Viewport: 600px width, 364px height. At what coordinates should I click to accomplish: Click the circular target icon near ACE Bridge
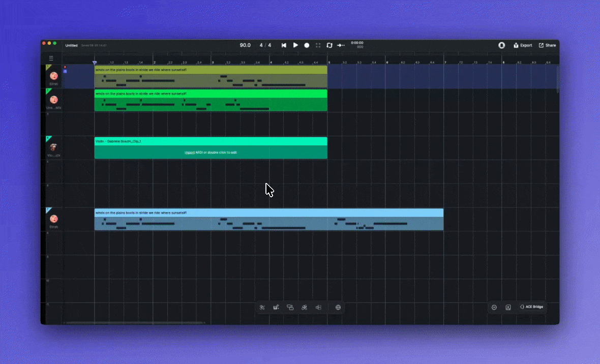494,307
